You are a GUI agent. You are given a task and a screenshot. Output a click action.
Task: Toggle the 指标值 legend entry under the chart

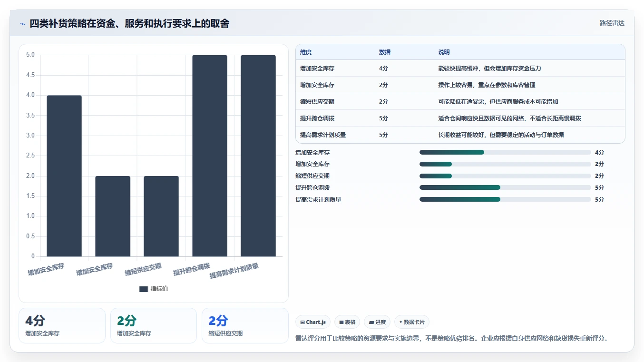click(153, 289)
